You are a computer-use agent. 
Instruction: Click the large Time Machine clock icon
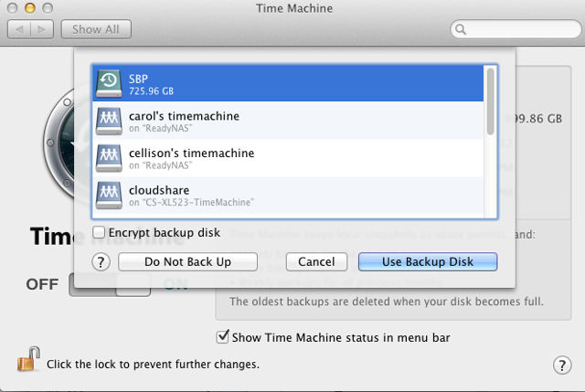click(x=58, y=143)
